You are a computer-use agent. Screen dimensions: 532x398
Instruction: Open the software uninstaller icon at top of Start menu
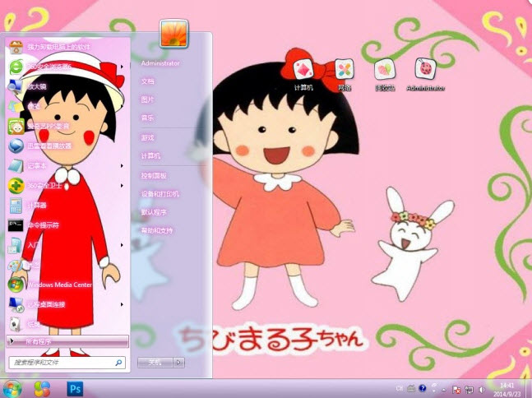click(x=16, y=47)
